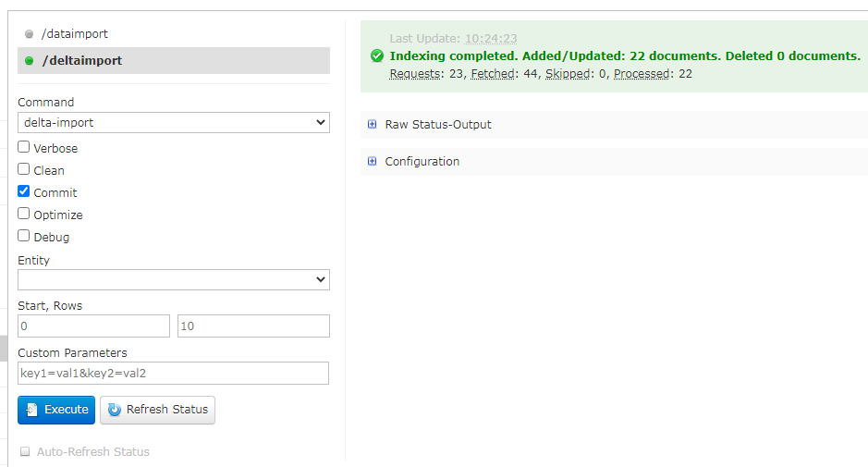Uncheck the Commit checkbox
868x467 pixels.
[x=24, y=191]
